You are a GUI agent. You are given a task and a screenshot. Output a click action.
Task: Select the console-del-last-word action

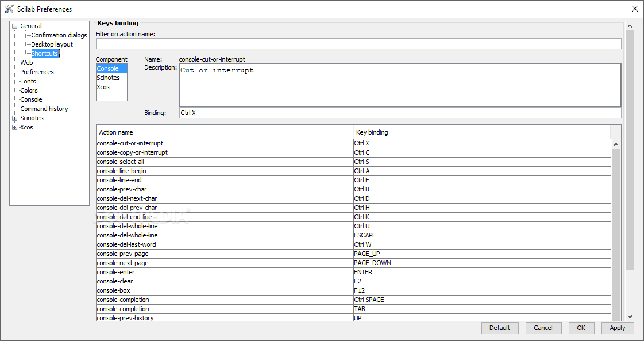point(225,244)
